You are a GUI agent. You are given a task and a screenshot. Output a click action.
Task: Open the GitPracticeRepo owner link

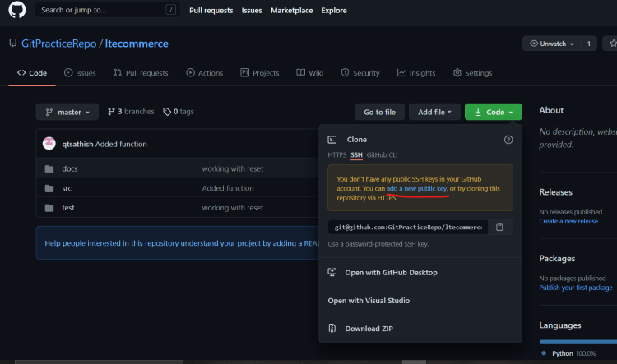pyautogui.click(x=58, y=44)
